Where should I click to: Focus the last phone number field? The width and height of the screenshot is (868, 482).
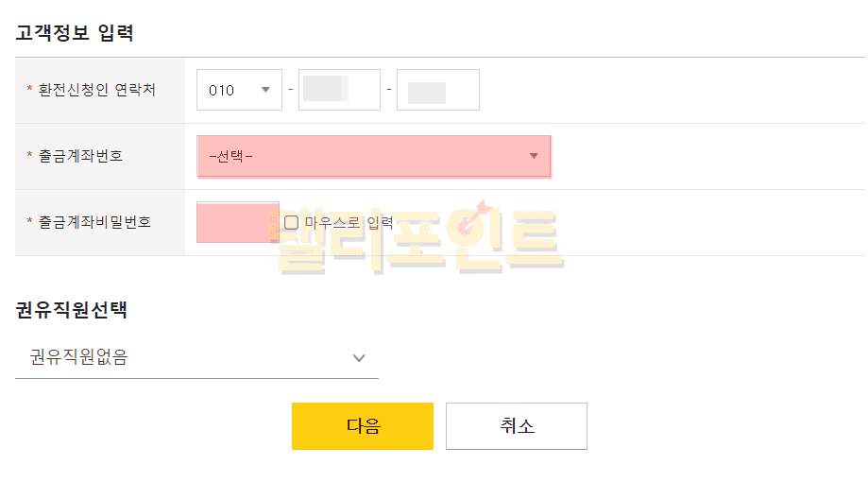click(437, 90)
